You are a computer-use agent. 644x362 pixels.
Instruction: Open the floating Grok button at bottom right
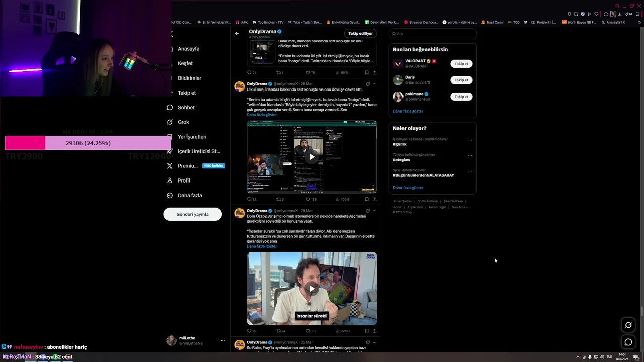tap(628, 325)
